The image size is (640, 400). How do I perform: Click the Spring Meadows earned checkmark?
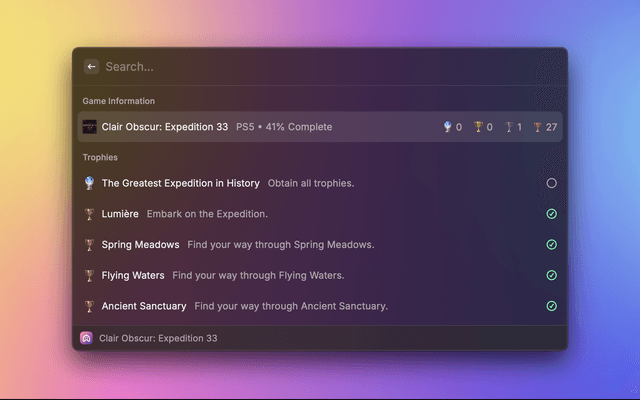[551, 245]
